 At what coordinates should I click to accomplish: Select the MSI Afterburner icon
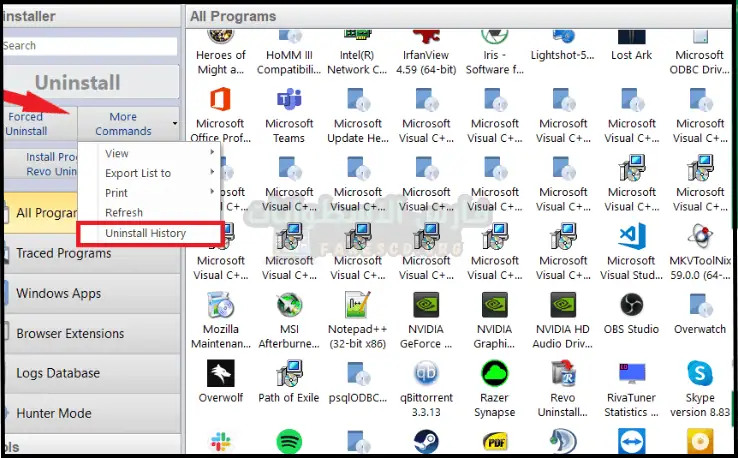[x=289, y=305]
